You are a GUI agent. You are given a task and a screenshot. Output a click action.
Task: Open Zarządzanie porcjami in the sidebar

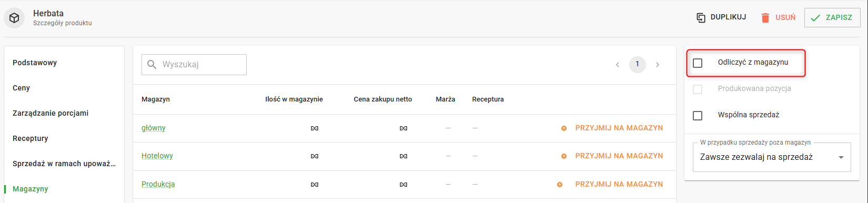51,113
